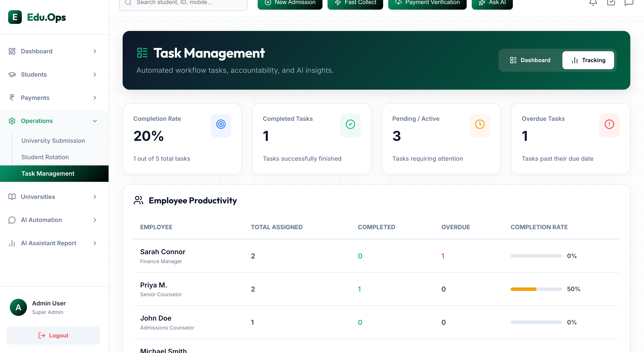This screenshot has height=353, width=644.
Task: Click the EMPLOYEE column header
Action: pyautogui.click(x=156, y=227)
